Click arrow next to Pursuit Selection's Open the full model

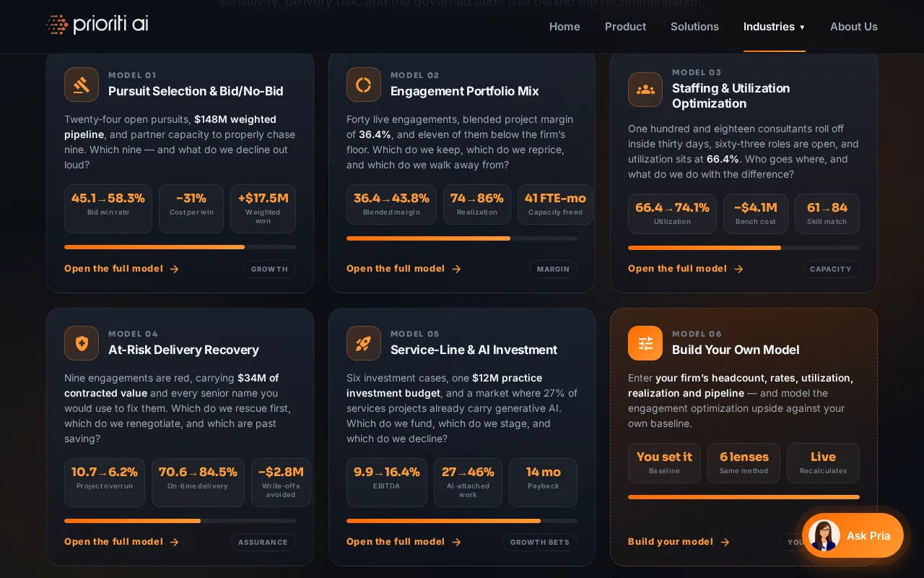[174, 269]
